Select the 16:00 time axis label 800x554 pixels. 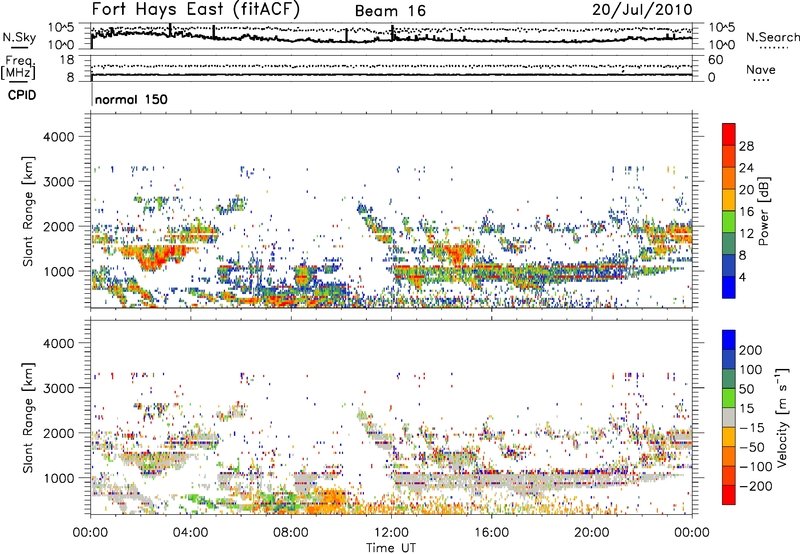pos(491,533)
